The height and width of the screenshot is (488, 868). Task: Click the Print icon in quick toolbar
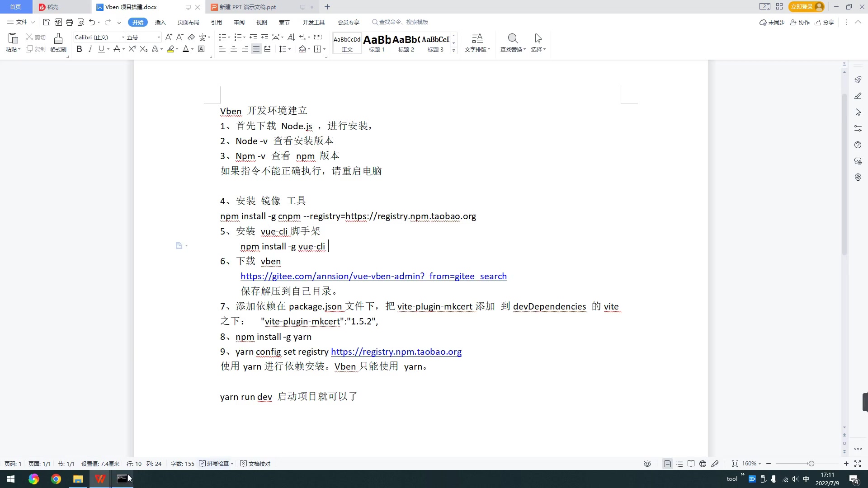click(69, 22)
